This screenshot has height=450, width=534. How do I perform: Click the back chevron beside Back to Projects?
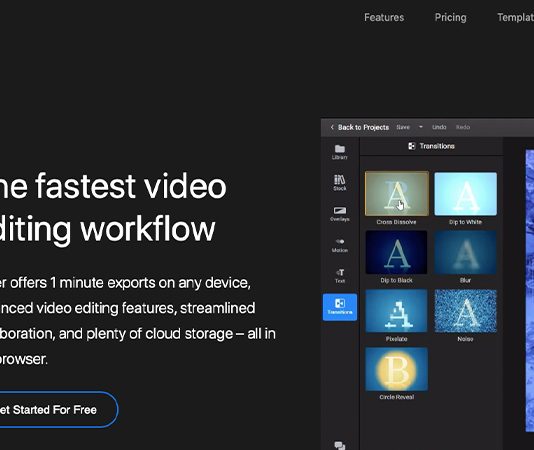coord(332,127)
